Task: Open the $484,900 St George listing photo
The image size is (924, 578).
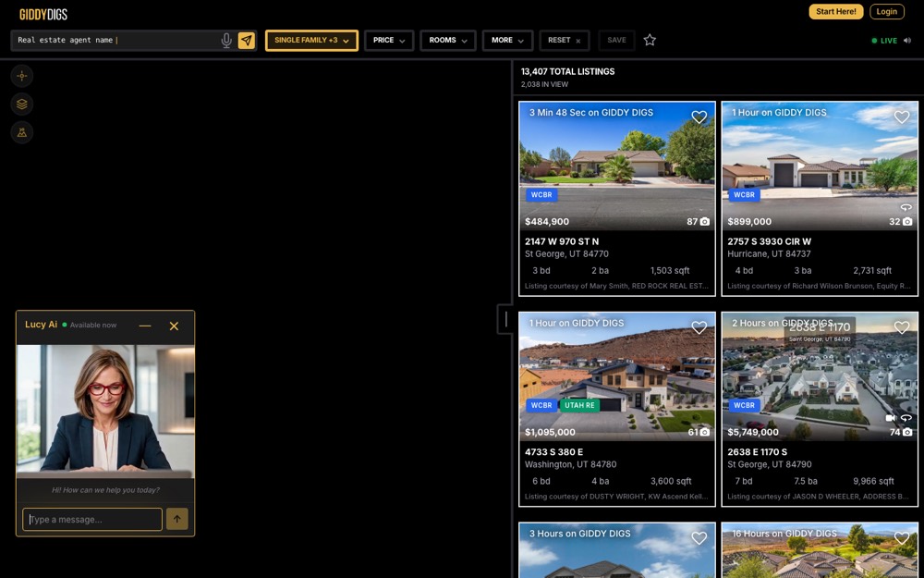Action: [x=617, y=166]
